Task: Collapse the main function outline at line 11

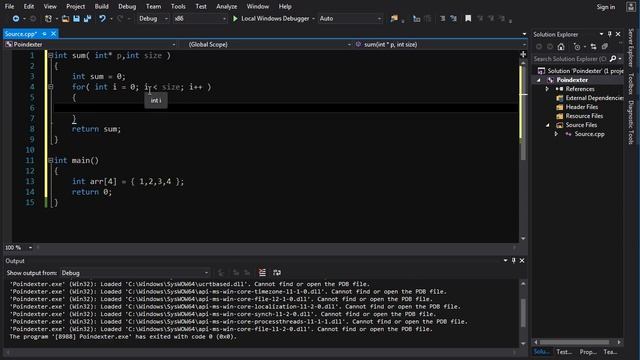Action: [x=50, y=160]
